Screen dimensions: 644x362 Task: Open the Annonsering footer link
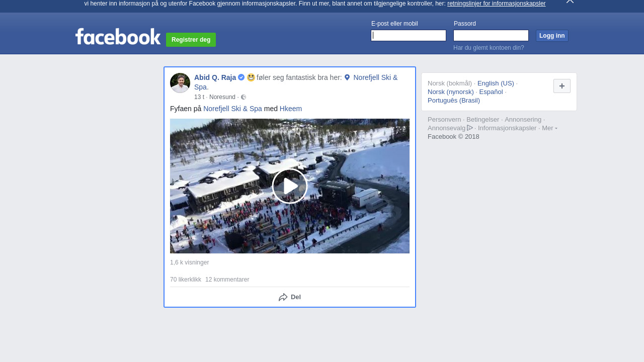[x=523, y=120]
